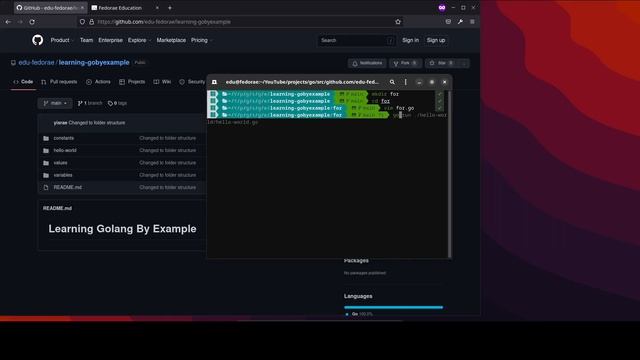Open the values folder
Image resolution: width=640 pixels, height=360 pixels.
click(x=60, y=163)
